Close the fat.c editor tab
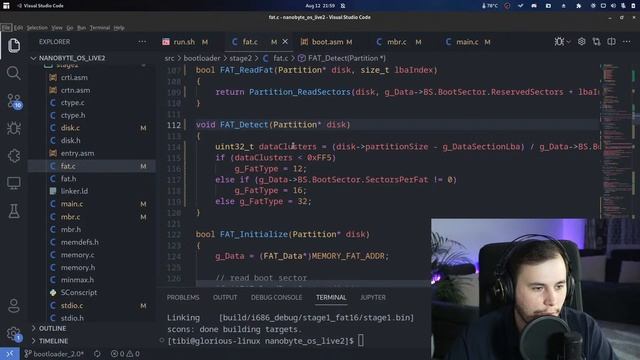This screenshot has height=360, width=640. tap(285, 42)
